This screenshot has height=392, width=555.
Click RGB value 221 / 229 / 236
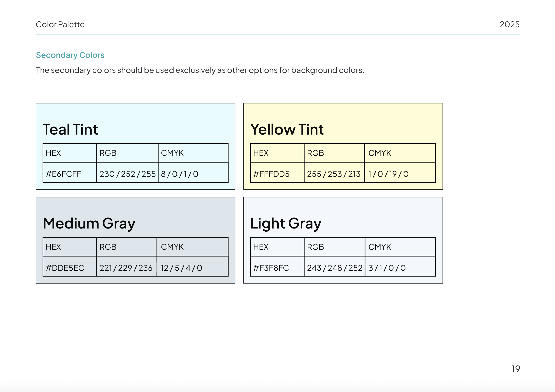point(126,268)
